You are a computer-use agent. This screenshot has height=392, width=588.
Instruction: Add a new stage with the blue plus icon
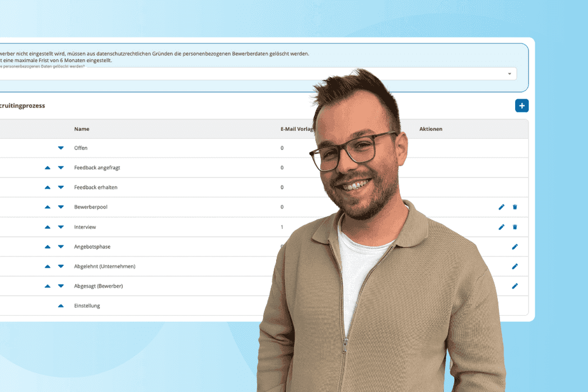521,105
